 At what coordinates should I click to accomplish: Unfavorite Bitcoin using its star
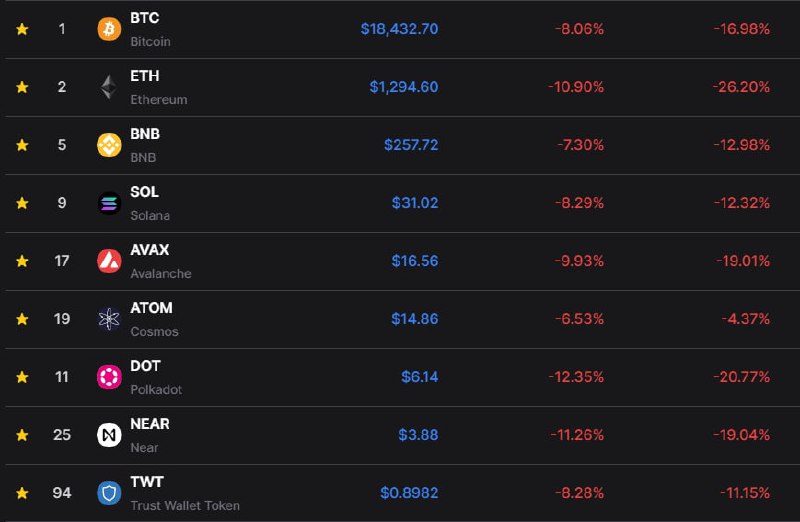pos(22,29)
